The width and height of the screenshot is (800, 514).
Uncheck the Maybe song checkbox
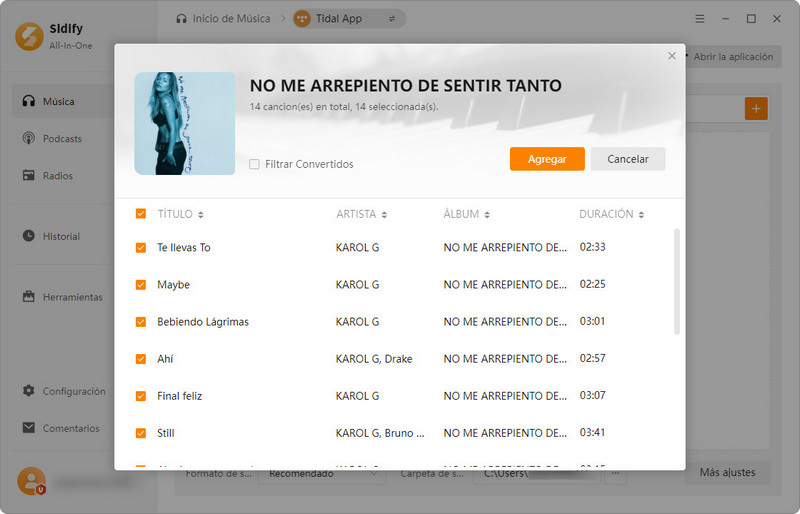(x=141, y=285)
